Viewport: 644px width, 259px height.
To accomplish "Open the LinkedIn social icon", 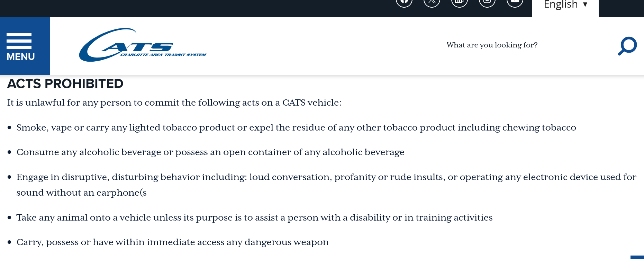I will point(460,2).
